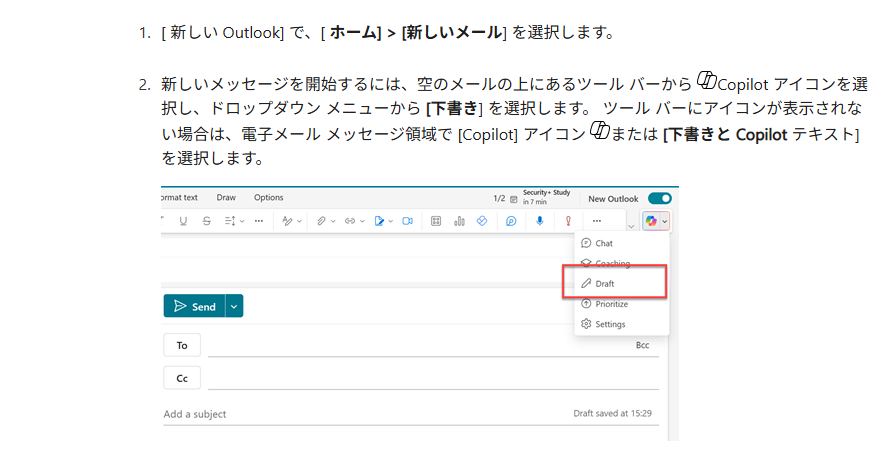Open the Copilot dropdown arrow
895x451 pixels.
pos(665,222)
